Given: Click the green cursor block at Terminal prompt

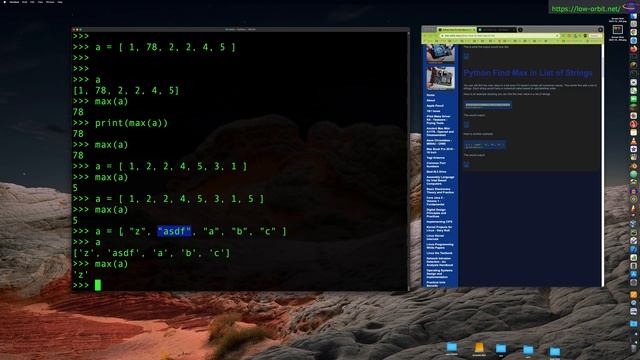Looking at the screenshot, I should (98, 285).
